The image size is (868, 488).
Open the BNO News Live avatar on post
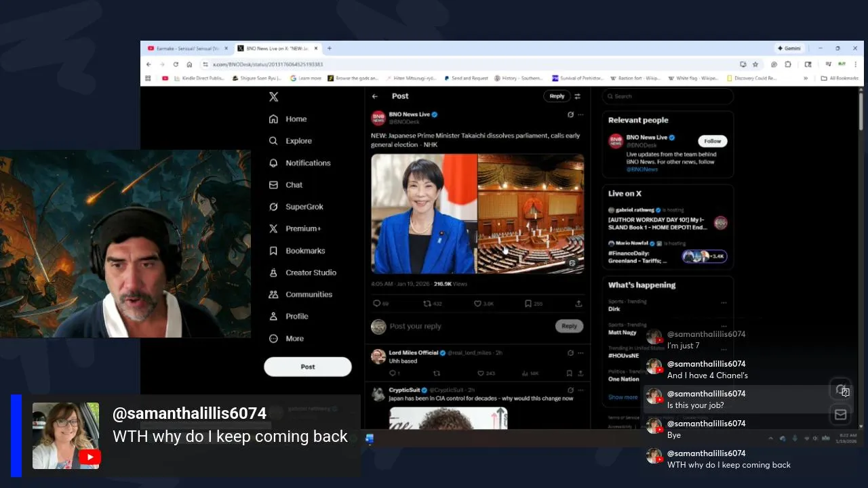(378, 118)
